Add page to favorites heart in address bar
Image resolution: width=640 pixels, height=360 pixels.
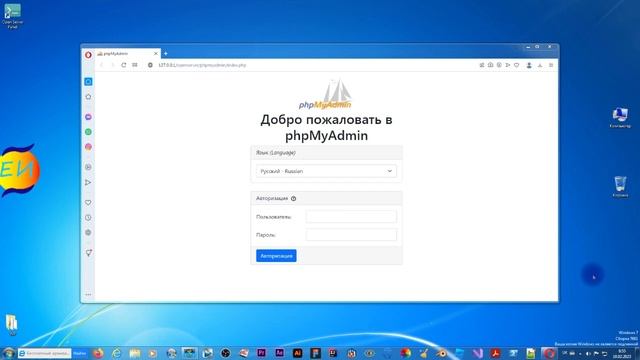click(x=516, y=65)
